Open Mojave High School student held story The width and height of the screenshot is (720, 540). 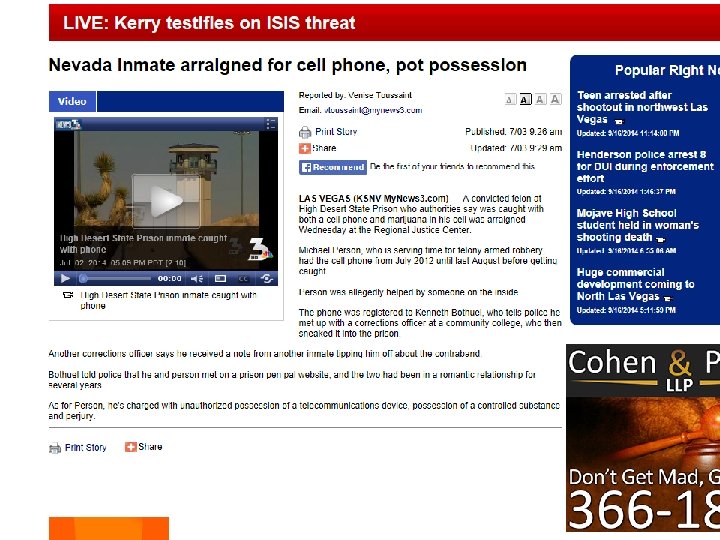[637, 225]
